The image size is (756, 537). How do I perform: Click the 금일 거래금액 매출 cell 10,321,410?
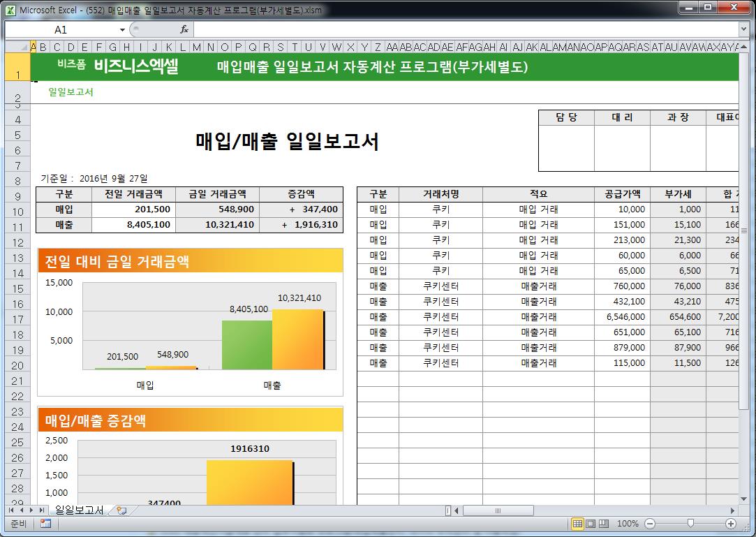(x=217, y=225)
